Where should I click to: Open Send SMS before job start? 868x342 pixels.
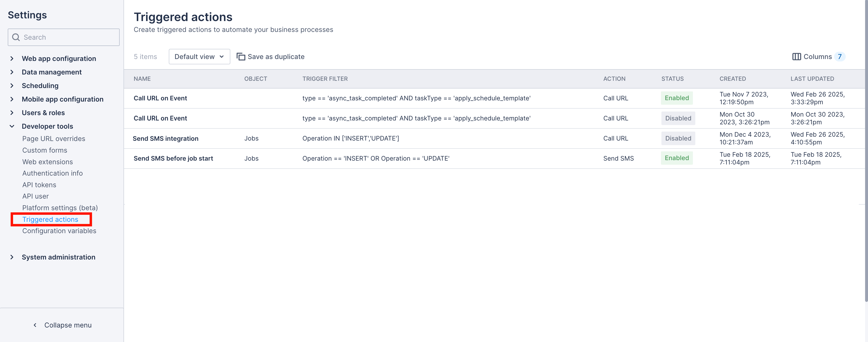[173, 158]
